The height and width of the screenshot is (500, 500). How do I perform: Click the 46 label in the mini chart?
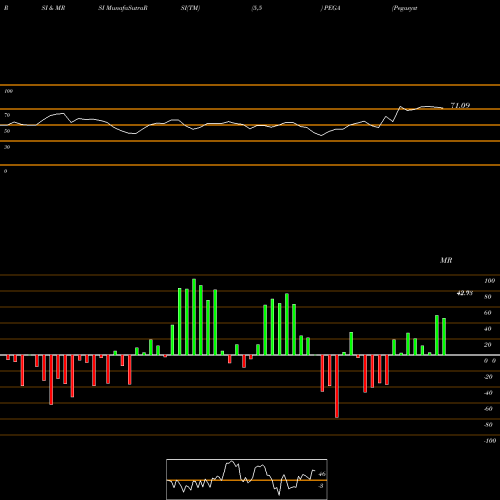click(x=322, y=474)
